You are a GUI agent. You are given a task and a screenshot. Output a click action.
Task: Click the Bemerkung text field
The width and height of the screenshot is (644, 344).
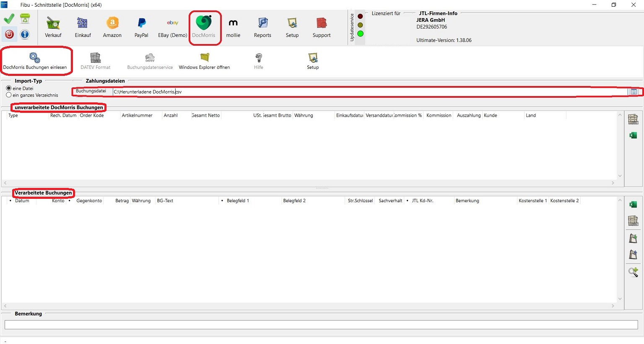click(x=321, y=325)
